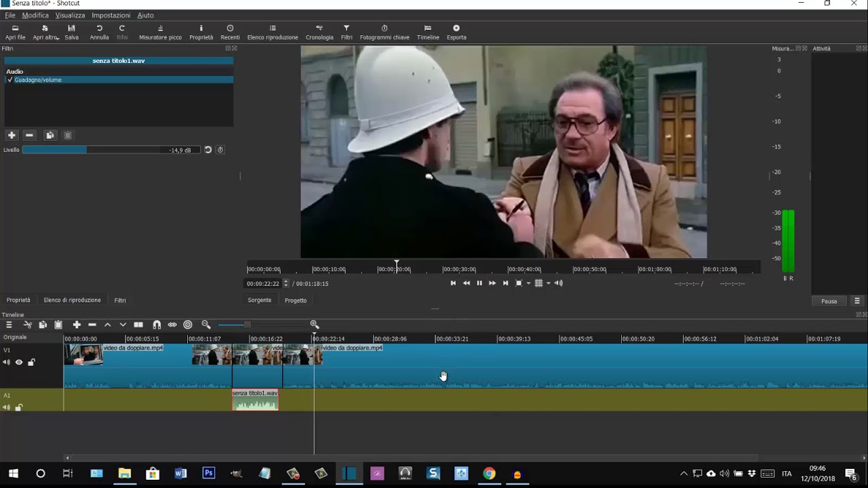Click the fast forward playback button
The height and width of the screenshot is (488, 868).
(x=492, y=283)
